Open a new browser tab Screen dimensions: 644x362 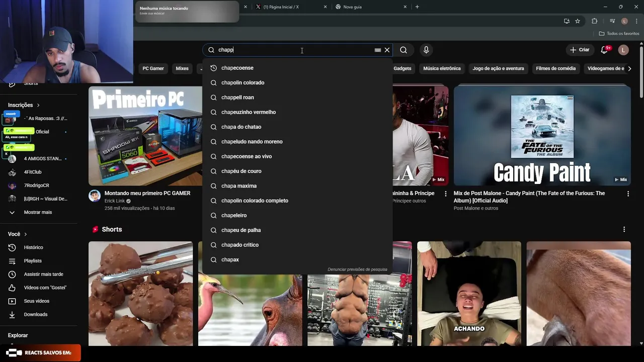[417, 7]
